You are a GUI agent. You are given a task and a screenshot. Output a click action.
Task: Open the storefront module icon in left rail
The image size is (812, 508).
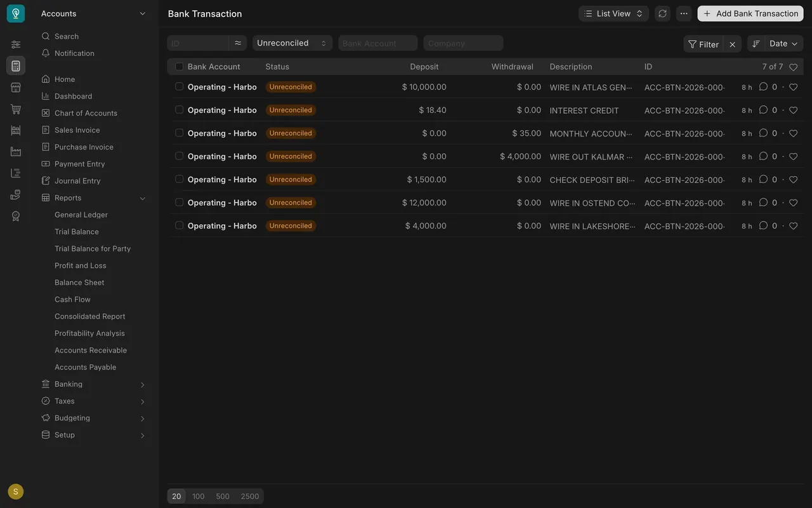[16, 87]
